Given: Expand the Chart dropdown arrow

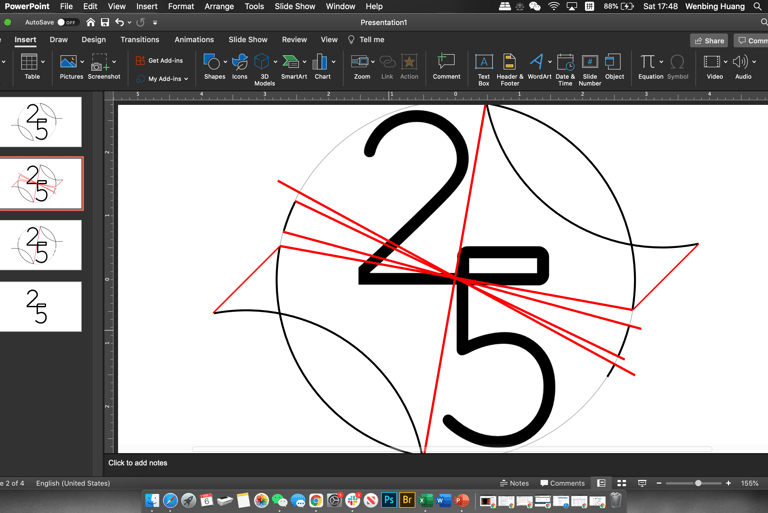Looking at the screenshot, I should [334, 62].
